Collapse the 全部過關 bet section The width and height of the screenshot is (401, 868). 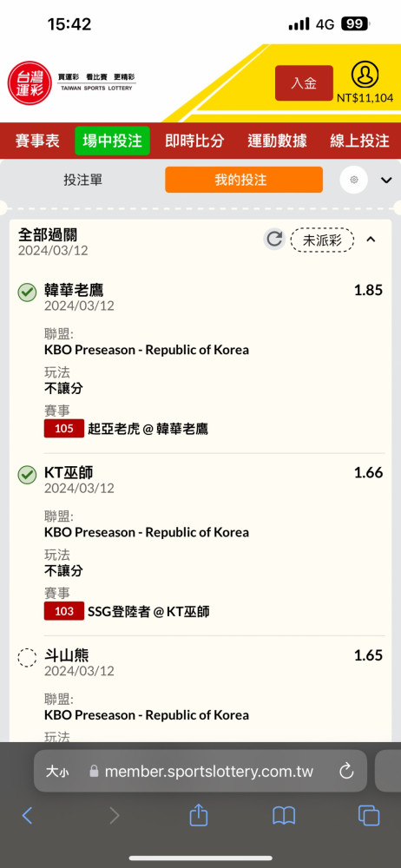(x=371, y=240)
